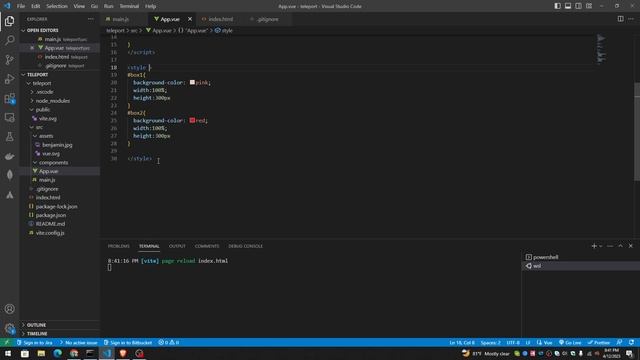Open vite.config.js in the file tree

coord(50,233)
